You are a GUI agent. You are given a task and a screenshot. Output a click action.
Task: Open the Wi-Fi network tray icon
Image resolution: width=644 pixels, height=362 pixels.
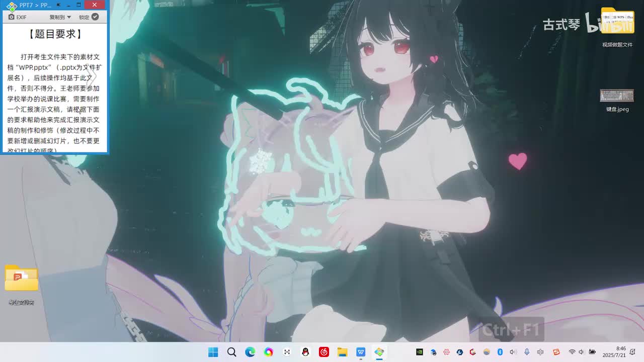572,352
